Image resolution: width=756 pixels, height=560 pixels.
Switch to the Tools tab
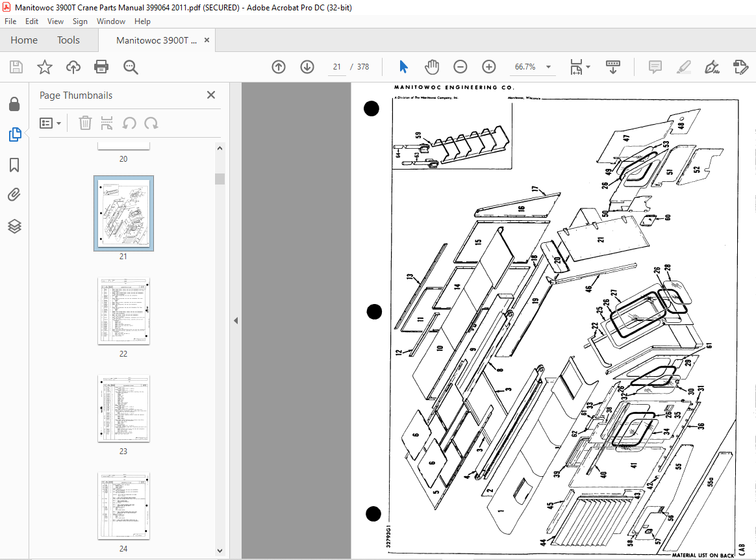tap(68, 40)
